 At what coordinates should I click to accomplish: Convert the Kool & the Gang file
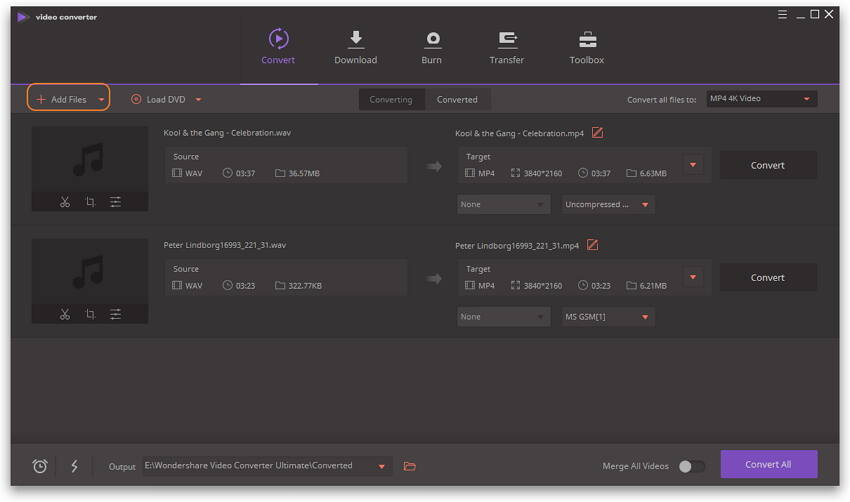(768, 165)
